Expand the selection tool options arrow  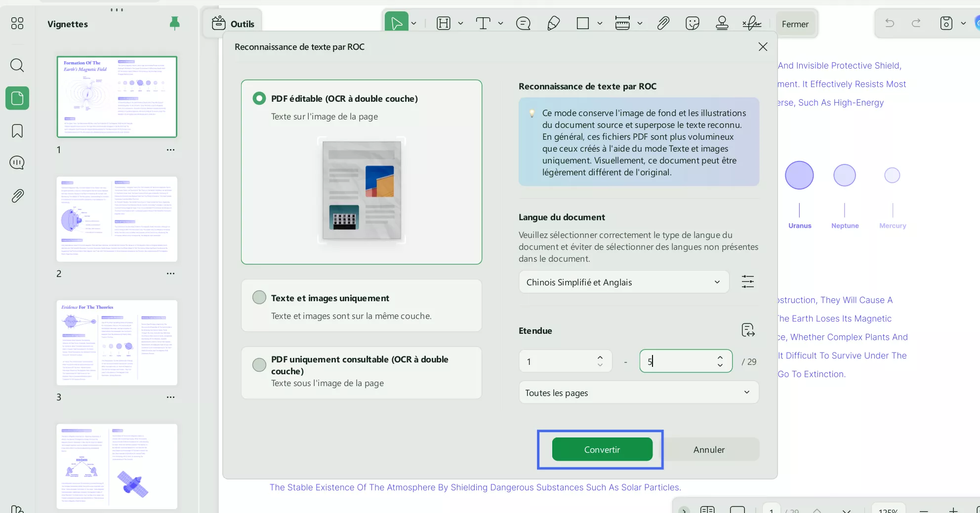pyautogui.click(x=414, y=23)
